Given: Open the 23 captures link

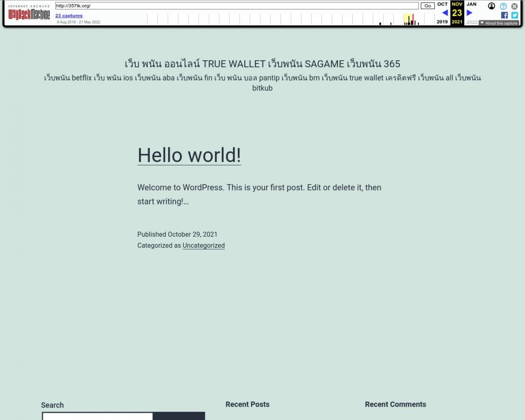Looking at the screenshot, I should 69,16.
